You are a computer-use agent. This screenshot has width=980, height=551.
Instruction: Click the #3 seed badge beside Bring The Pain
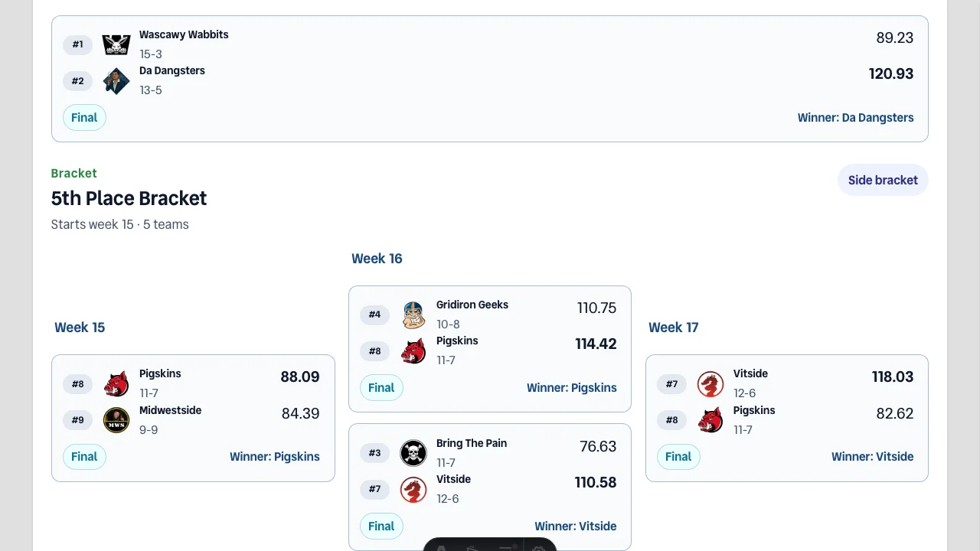[374, 453]
